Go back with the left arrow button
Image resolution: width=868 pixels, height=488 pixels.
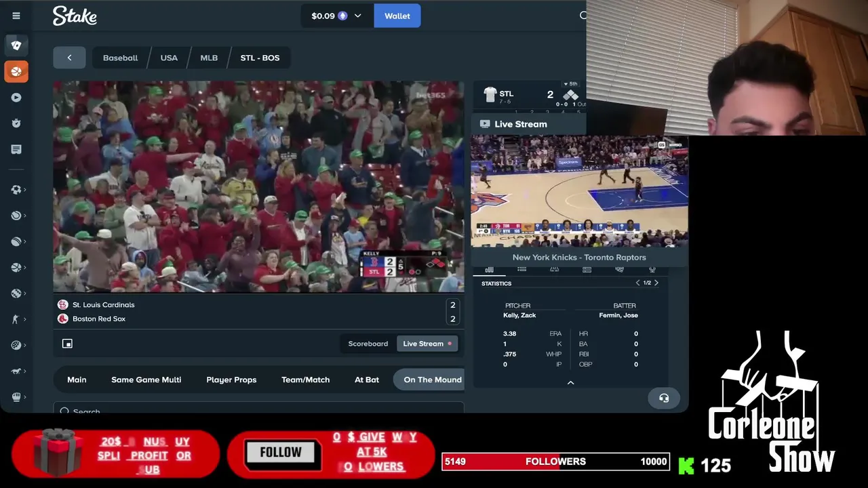coord(69,58)
